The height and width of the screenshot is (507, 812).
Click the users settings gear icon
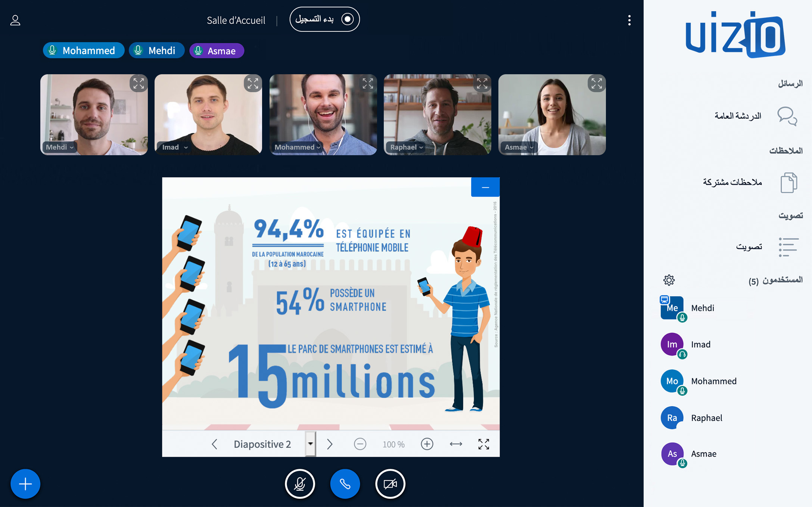[x=669, y=280]
